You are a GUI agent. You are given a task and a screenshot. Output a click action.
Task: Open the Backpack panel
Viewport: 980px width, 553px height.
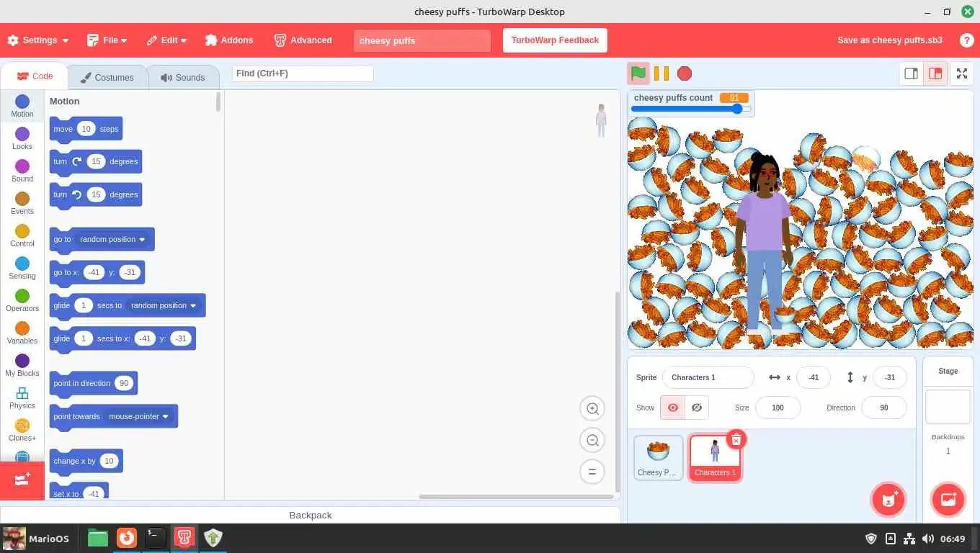[311, 516]
